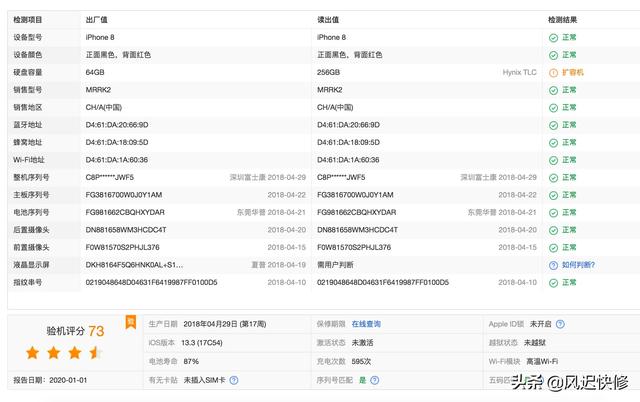The image size is (640, 402).
Task: Open the help icon next to Apple ID锁
Action: click(560, 324)
